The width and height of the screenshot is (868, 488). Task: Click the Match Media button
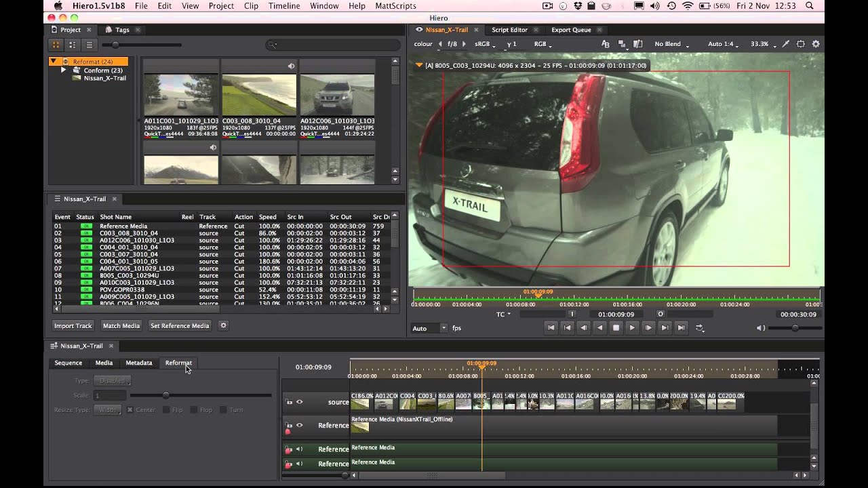tap(121, 325)
